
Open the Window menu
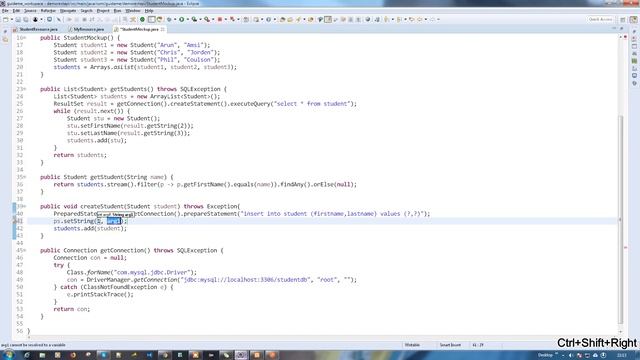click(x=133, y=11)
